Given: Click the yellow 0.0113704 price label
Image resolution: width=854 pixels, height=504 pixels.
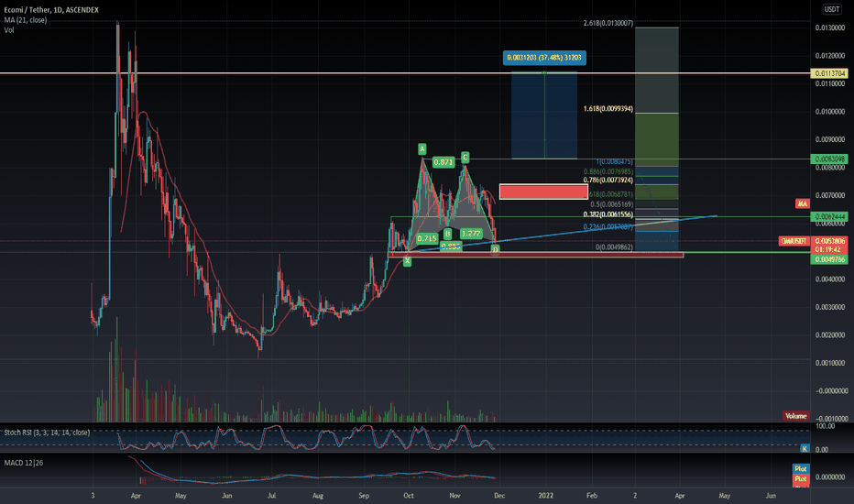Looking at the screenshot, I should (x=829, y=73).
